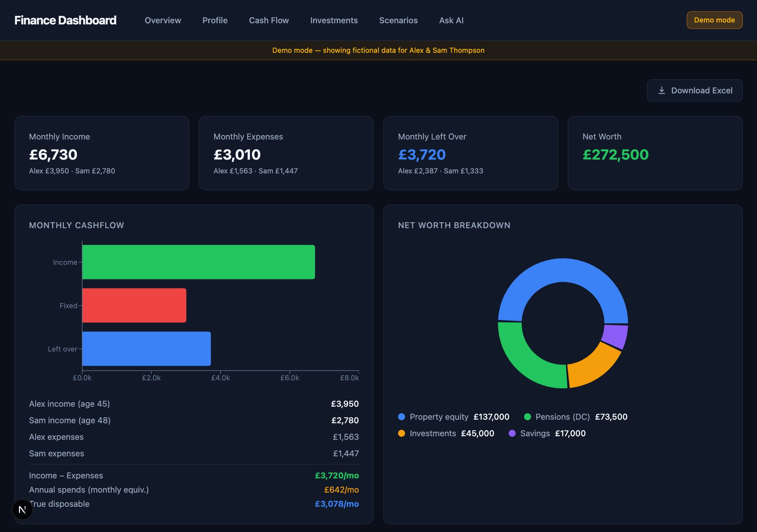Click the £1,447 Sam expenses amount
Viewport: 757px width, 532px height.
pyautogui.click(x=346, y=454)
